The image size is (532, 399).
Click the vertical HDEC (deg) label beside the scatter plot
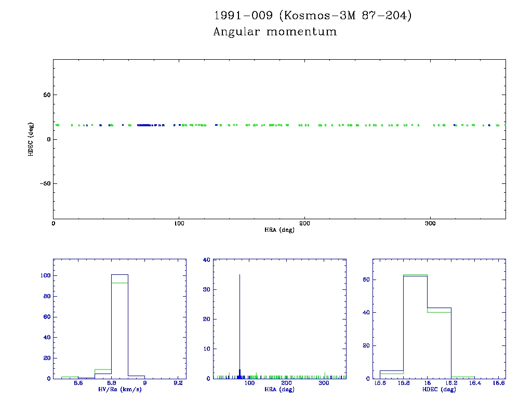point(31,139)
